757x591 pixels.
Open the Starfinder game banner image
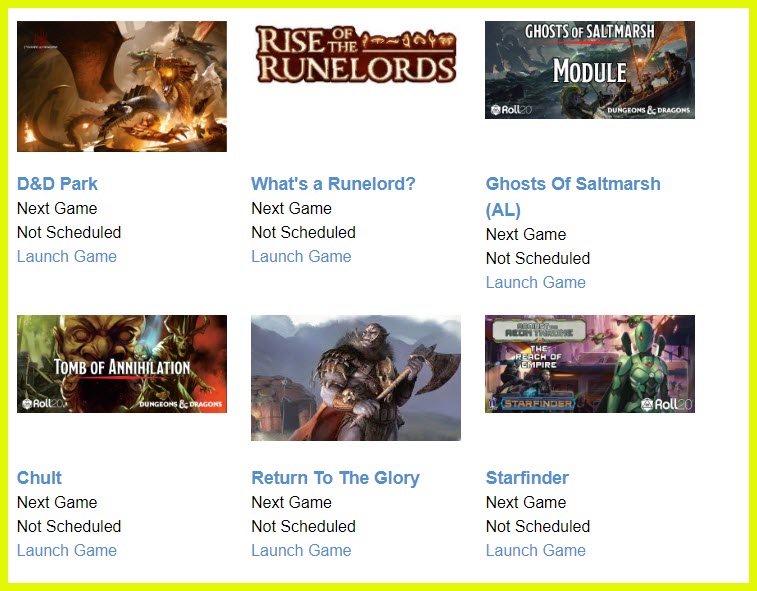pos(590,363)
